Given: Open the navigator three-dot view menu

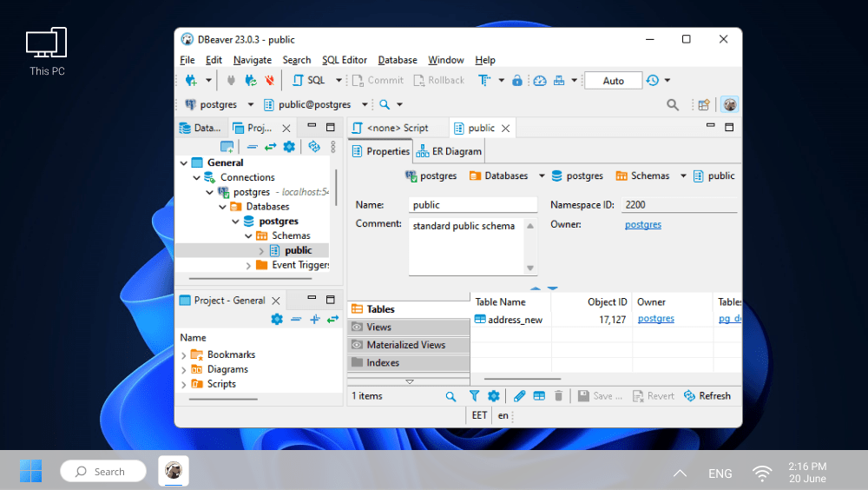Looking at the screenshot, I should click(332, 146).
